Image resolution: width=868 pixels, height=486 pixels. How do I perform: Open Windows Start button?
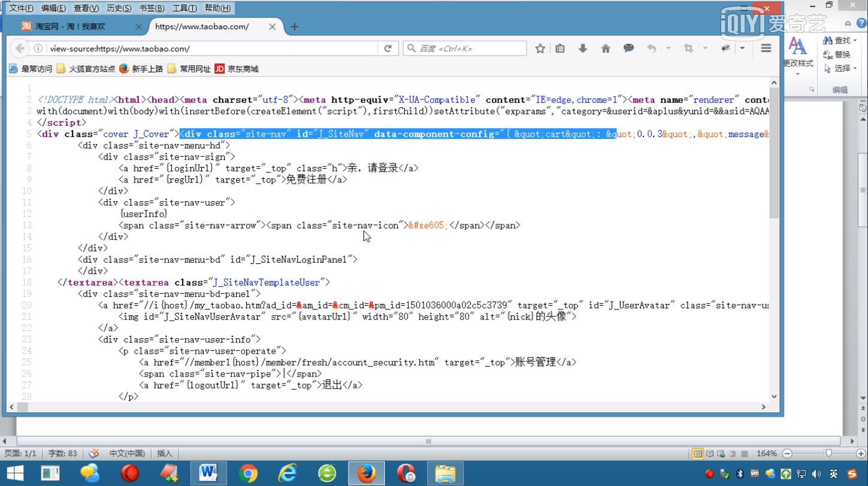click(x=14, y=473)
